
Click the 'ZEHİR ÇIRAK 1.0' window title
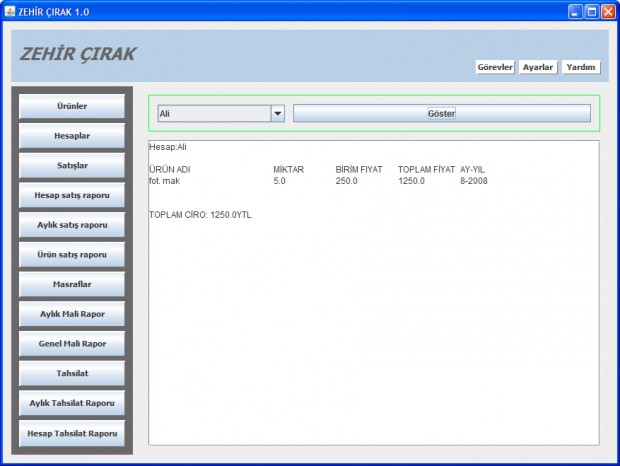(x=54, y=12)
